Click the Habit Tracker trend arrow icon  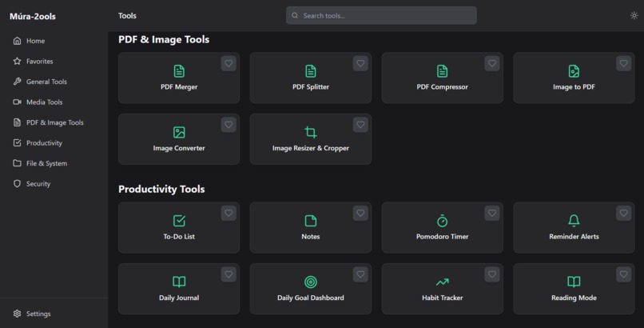coord(442,282)
